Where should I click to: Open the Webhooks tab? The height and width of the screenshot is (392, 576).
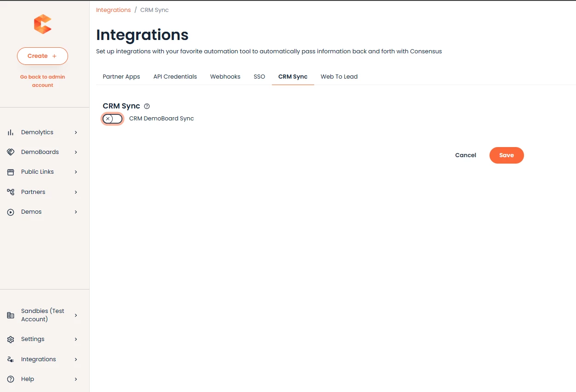(x=225, y=77)
